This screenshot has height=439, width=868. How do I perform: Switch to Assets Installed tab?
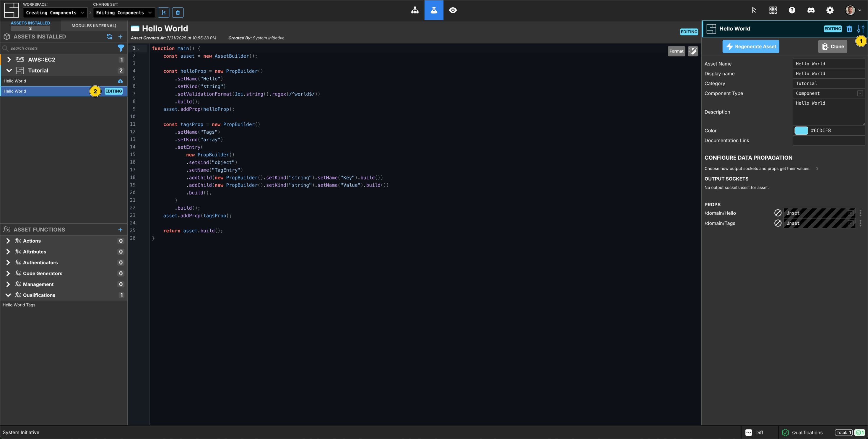pos(30,26)
